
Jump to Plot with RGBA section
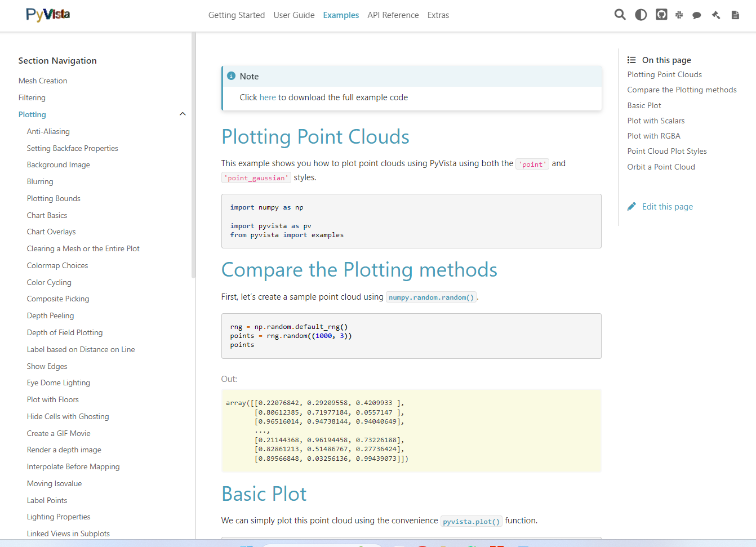[653, 136]
